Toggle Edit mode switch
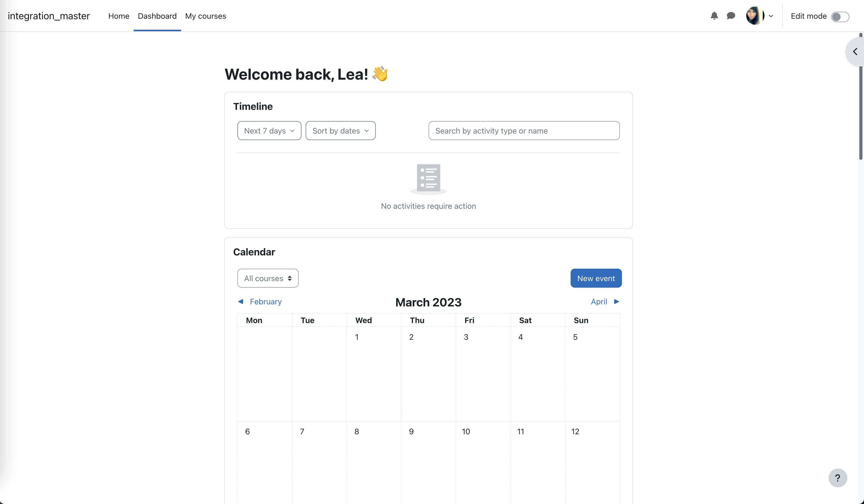The width and height of the screenshot is (864, 504). (840, 16)
